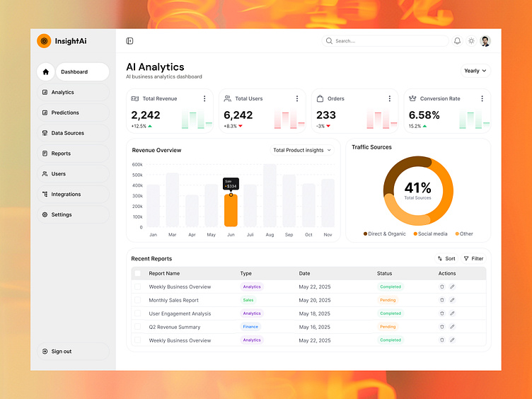Open Total Users card options menu
The height and width of the screenshot is (399, 532).
297,98
